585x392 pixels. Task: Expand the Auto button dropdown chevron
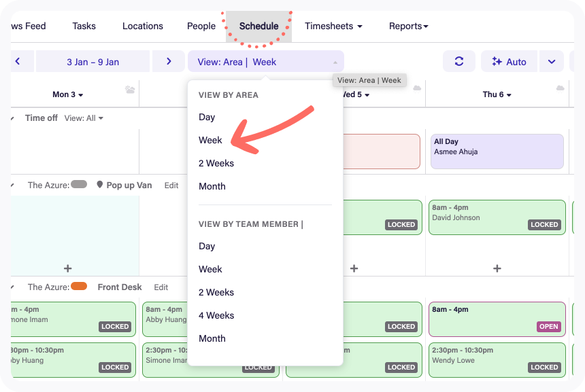[552, 62]
